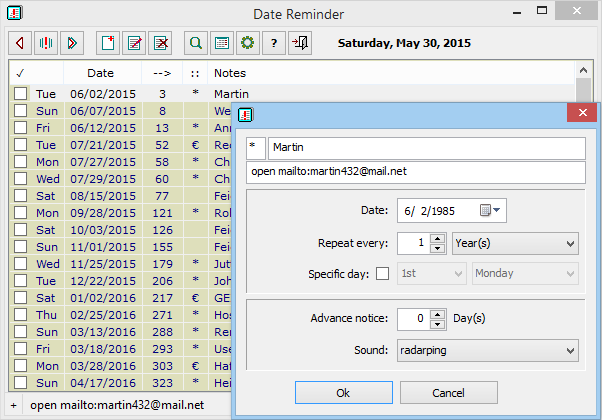
Task: Open settings via the gear icon
Action: pos(247,43)
